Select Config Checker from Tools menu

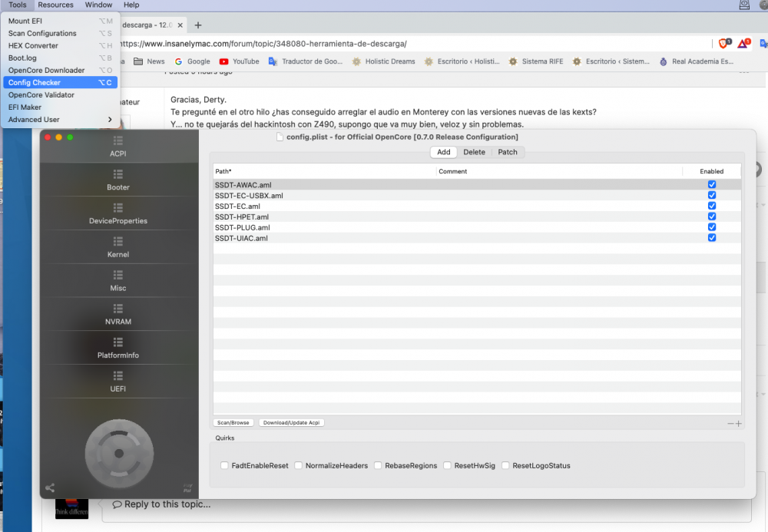click(61, 83)
